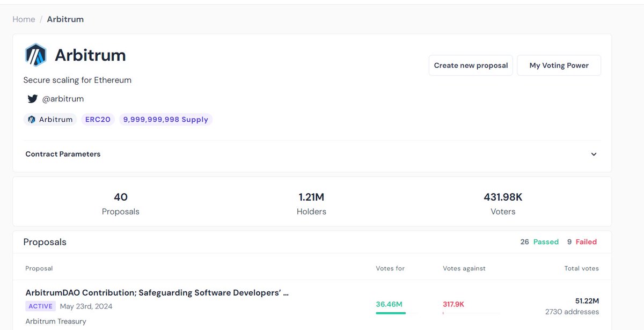The image size is (644, 330).
Task: Click the ERC20 tag
Action: 98,119
